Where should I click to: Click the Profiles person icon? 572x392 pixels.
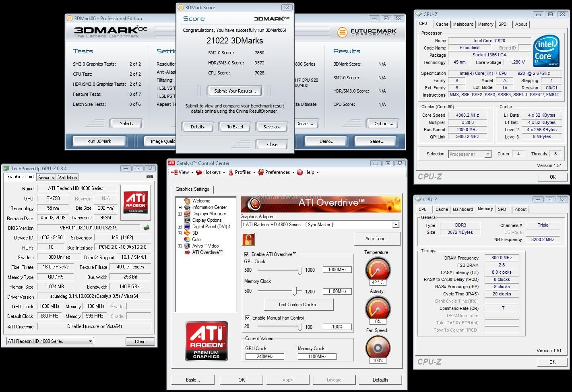(231, 172)
